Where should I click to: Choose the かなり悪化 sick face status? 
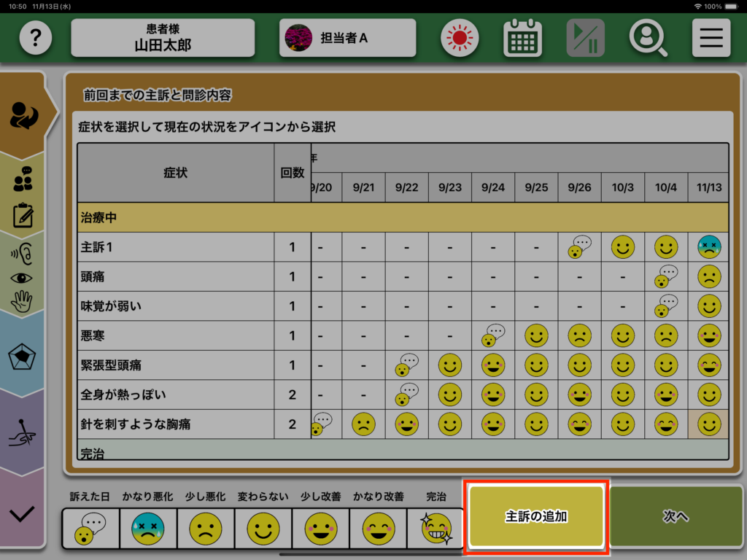pyautogui.click(x=147, y=528)
